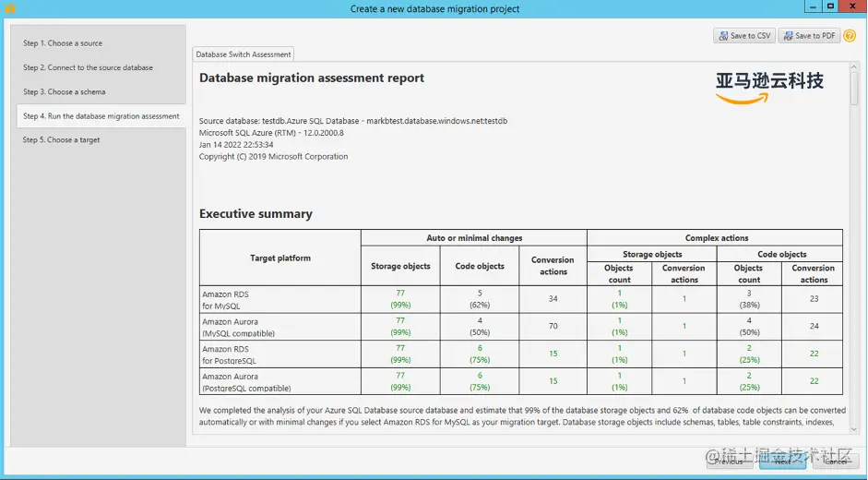Click the source database info line
868x480 pixels.
[353, 121]
